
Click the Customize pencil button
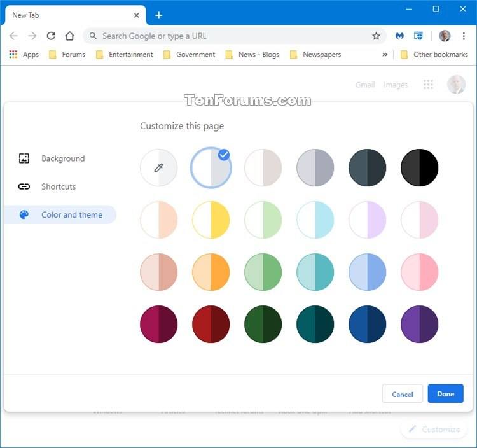tap(434, 430)
